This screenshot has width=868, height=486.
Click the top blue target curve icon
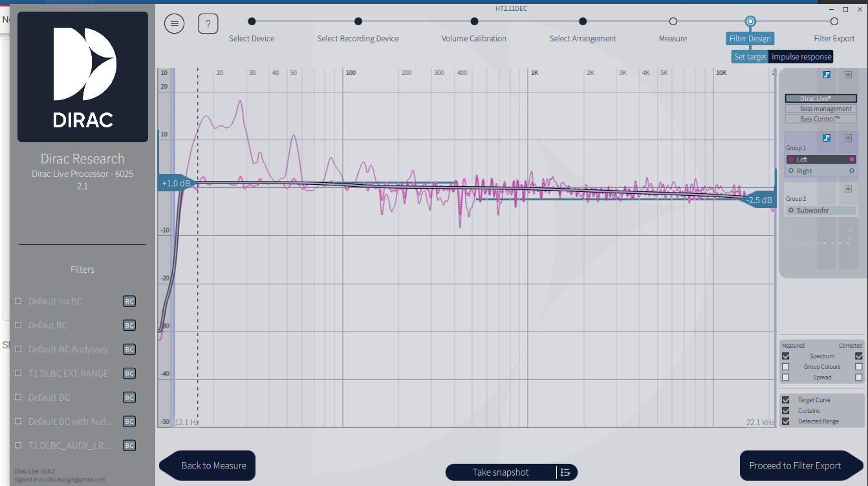click(x=826, y=75)
